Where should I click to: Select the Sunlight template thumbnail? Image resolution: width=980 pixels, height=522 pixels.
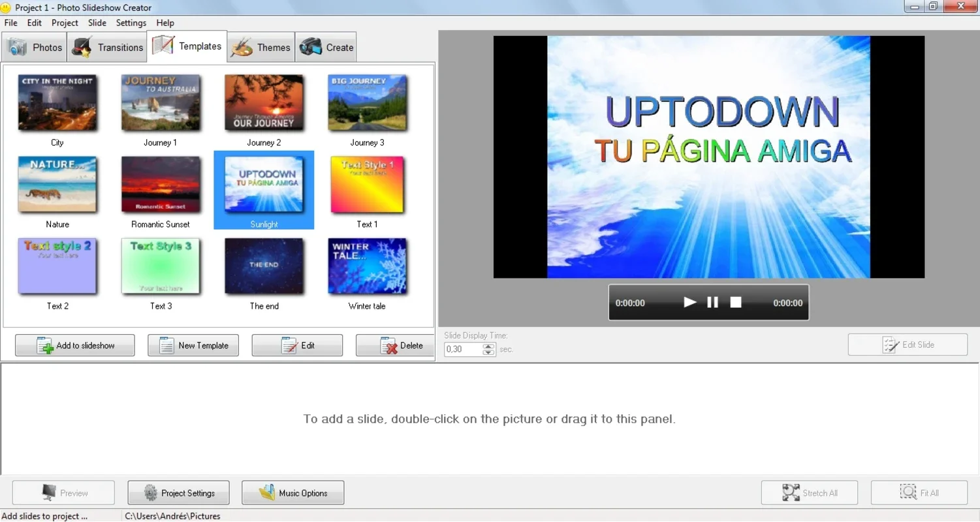click(264, 184)
